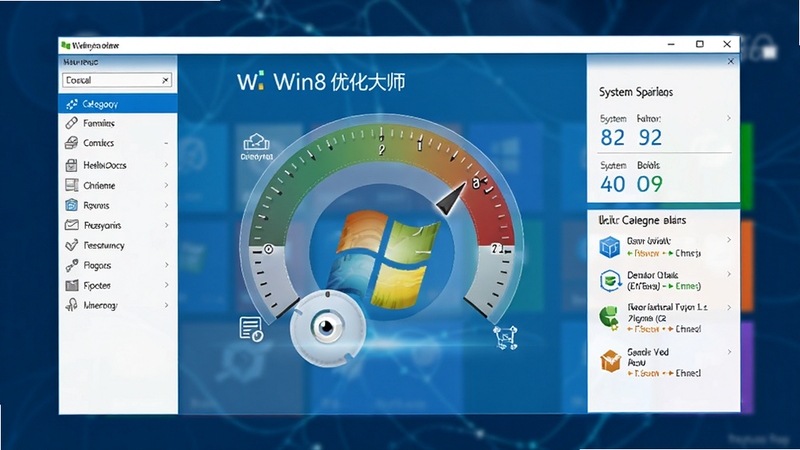Click the headset icon beside Mnemogy
Screen dimensions: 800x450
pos(71,305)
